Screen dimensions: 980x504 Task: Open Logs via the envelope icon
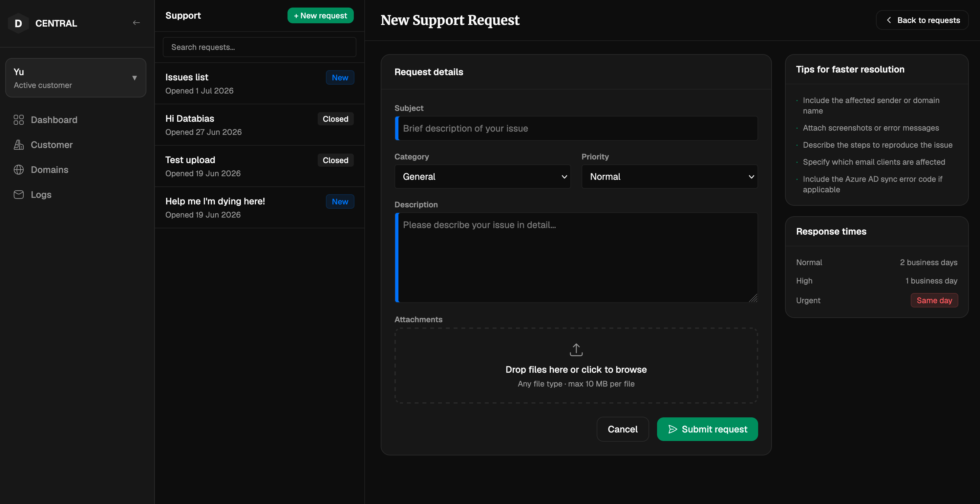pyautogui.click(x=19, y=195)
